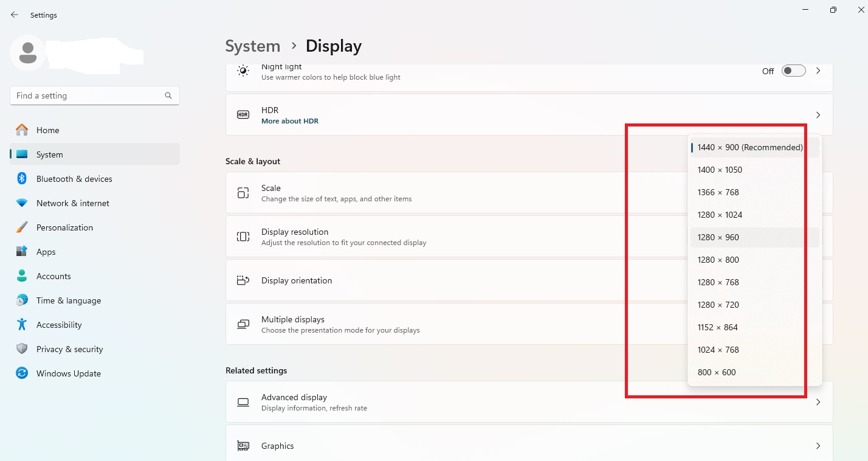Choose 1152 × 864 resolution

755,327
